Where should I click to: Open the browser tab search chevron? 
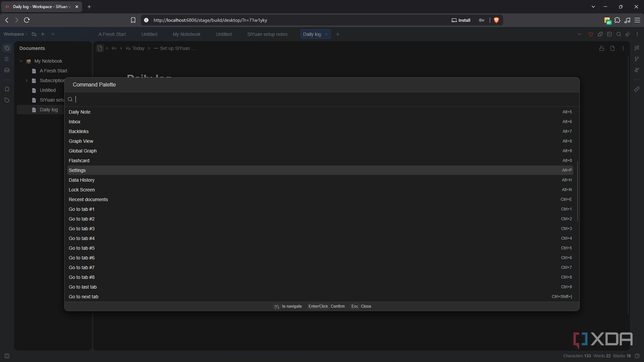(x=593, y=7)
